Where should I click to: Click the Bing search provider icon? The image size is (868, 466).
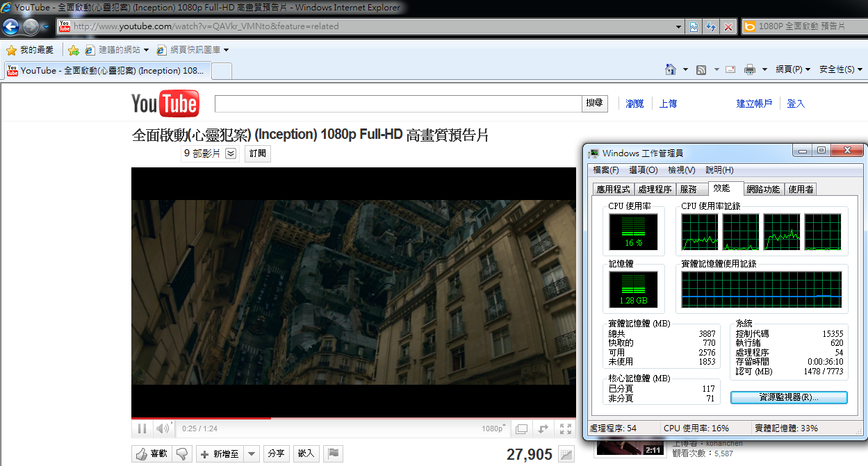(750, 26)
